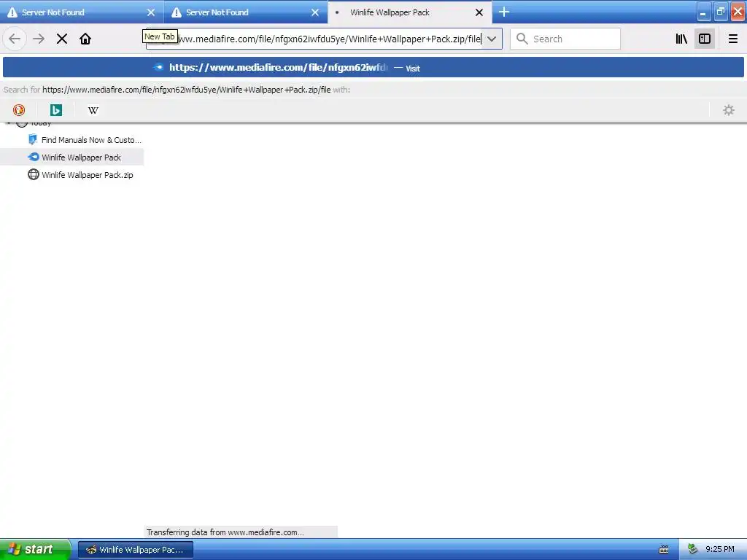747x560 pixels.
Task: Expand the URL bar history dropdown
Action: tap(492, 39)
